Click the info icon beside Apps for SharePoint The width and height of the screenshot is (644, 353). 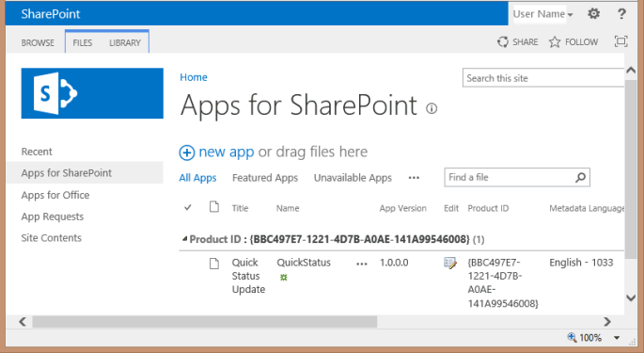(x=432, y=108)
